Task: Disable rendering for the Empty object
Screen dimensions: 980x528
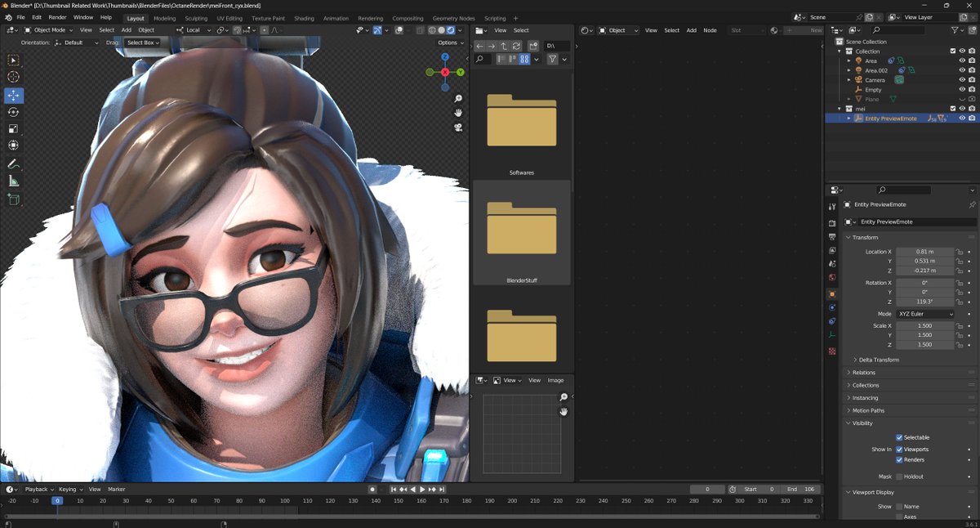Action: point(972,90)
